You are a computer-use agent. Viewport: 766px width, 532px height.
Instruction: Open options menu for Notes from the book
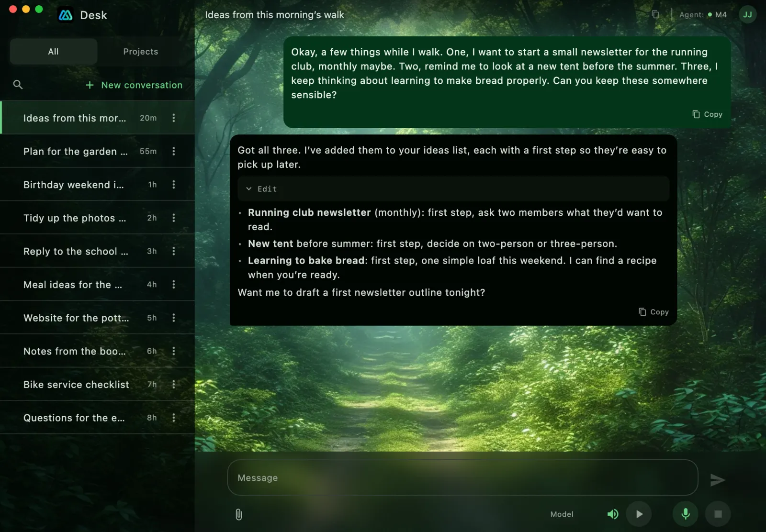[x=174, y=351]
